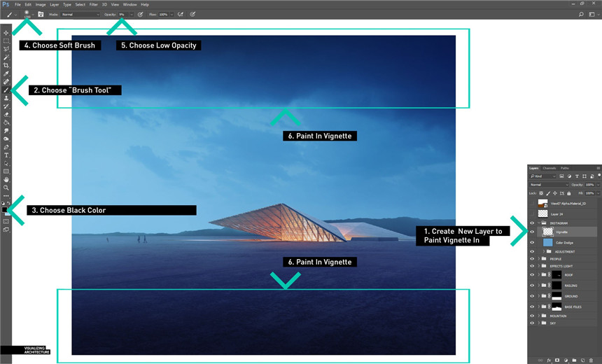
Task: Select the Hand tool
Action: pyautogui.click(x=6, y=179)
